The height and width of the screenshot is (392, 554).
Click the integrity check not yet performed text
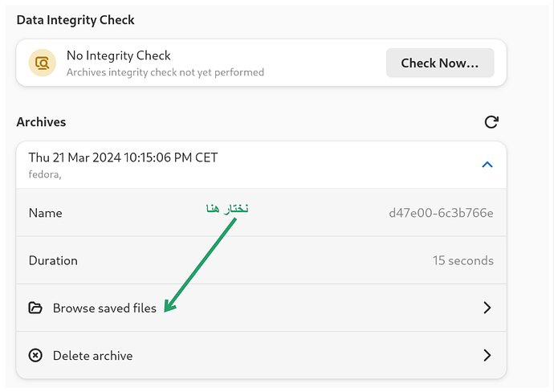click(165, 71)
